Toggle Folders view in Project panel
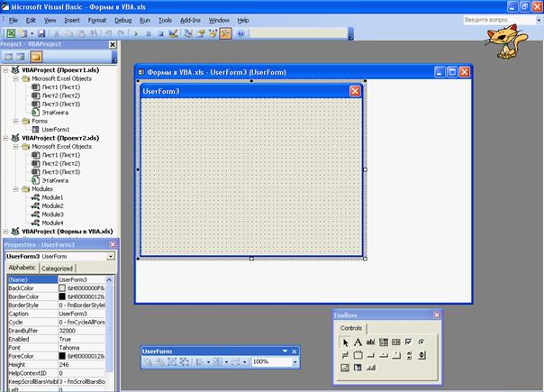The image size is (544, 392). (36, 56)
